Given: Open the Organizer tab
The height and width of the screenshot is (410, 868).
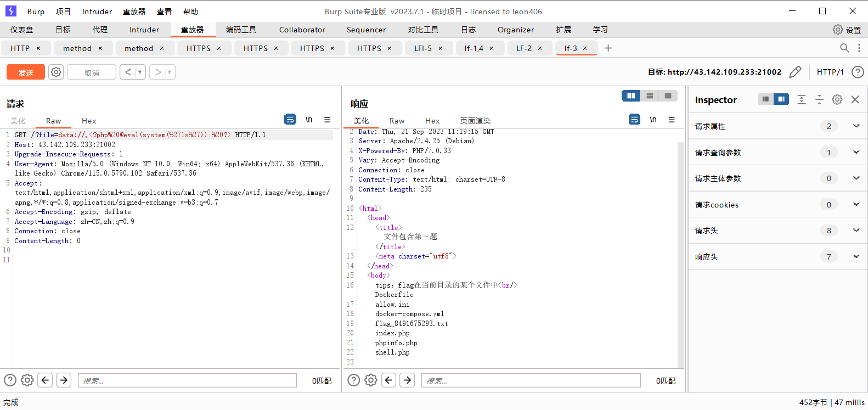Looking at the screenshot, I should pos(516,30).
